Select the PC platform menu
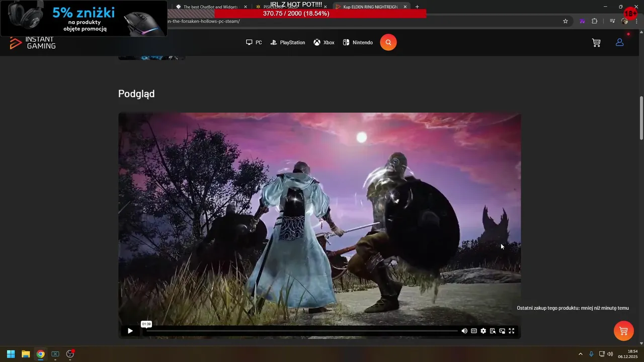 coord(254,43)
